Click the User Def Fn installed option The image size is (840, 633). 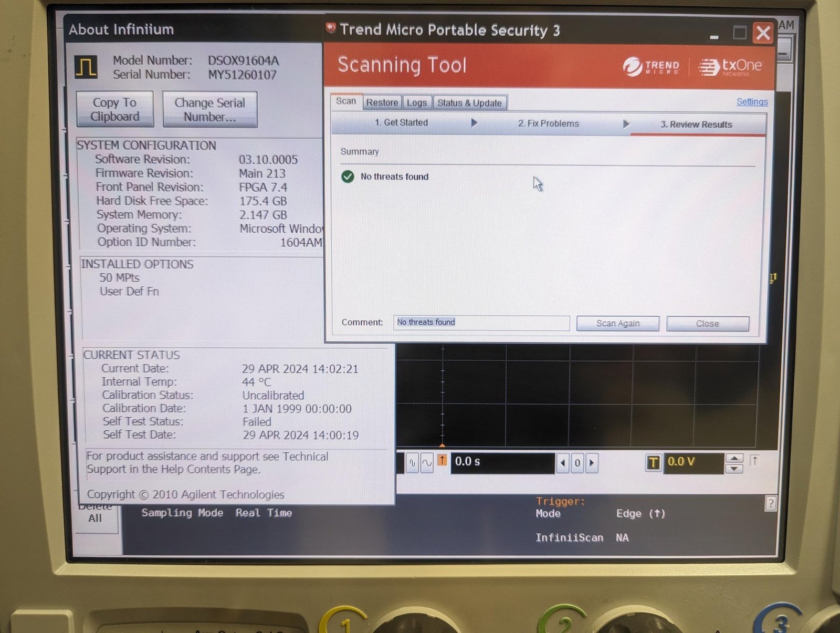(x=130, y=292)
